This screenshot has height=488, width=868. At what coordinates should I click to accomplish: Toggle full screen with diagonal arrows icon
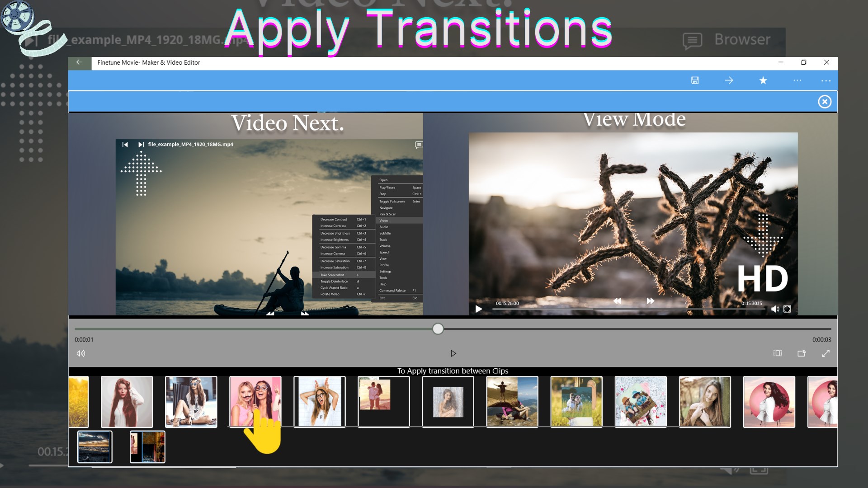point(826,353)
